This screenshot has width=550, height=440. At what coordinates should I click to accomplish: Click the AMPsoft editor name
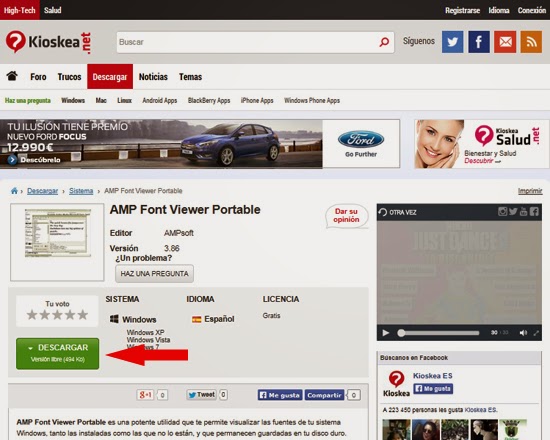pyautogui.click(x=179, y=233)
